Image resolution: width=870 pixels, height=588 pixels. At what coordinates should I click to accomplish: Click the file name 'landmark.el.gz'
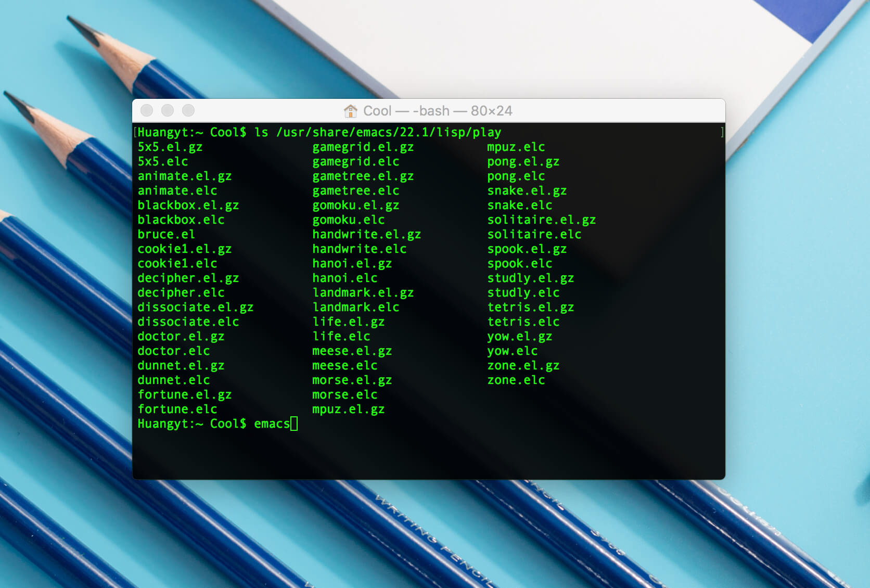point(363,292)
